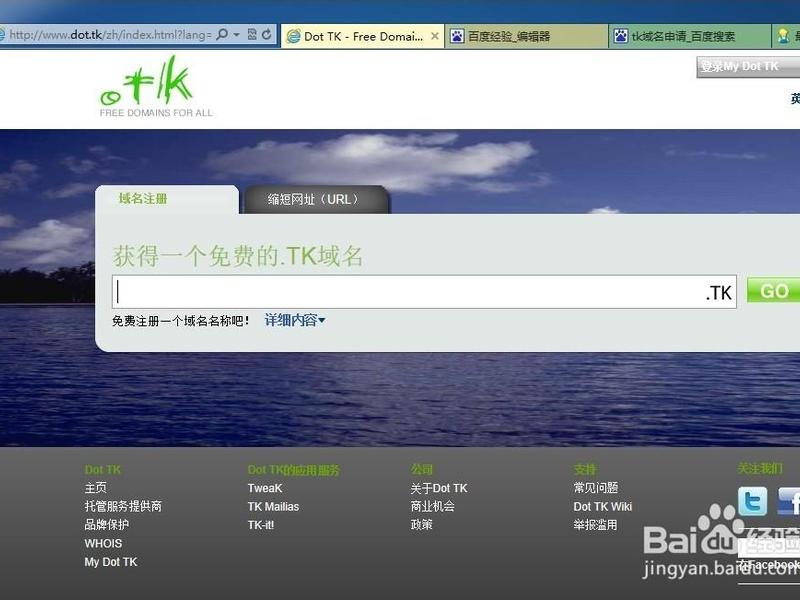
Task: Open the 主页 footer link
Action: [95, 488]
